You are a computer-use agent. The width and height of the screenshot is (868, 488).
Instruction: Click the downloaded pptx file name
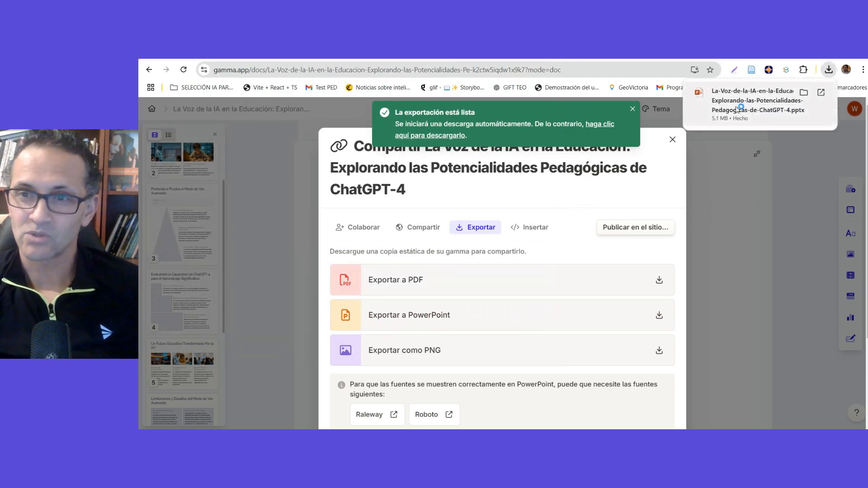click(758, 100)
